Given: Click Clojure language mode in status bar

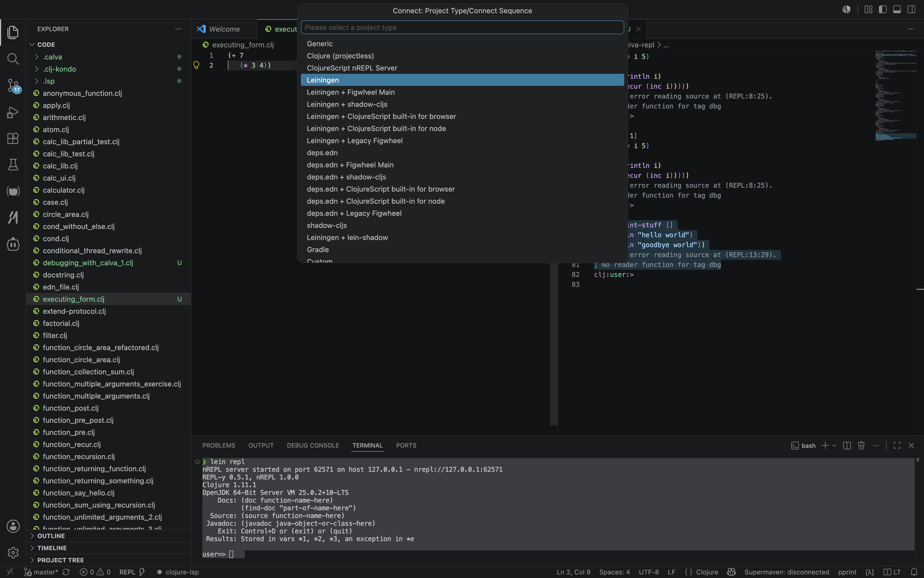Looking at the screenshot, I should click(707, 572).
